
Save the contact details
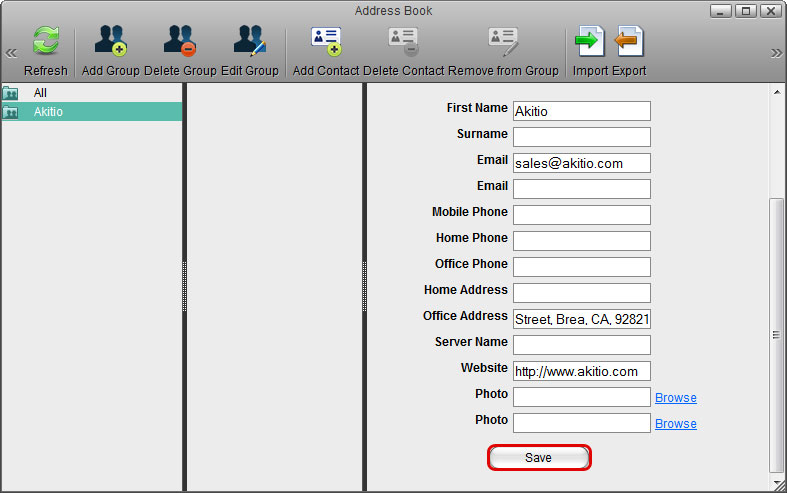coord(538,457)
